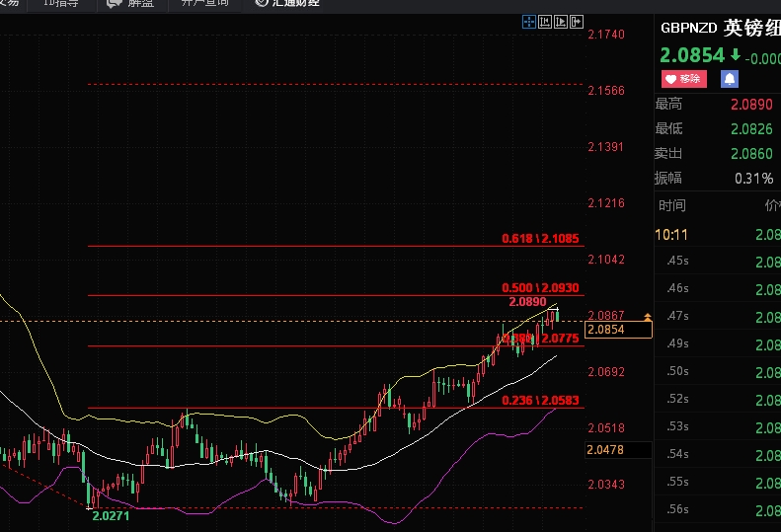Click the 移除 favorites button
The image size is (781, 532).
click(684, 79)
